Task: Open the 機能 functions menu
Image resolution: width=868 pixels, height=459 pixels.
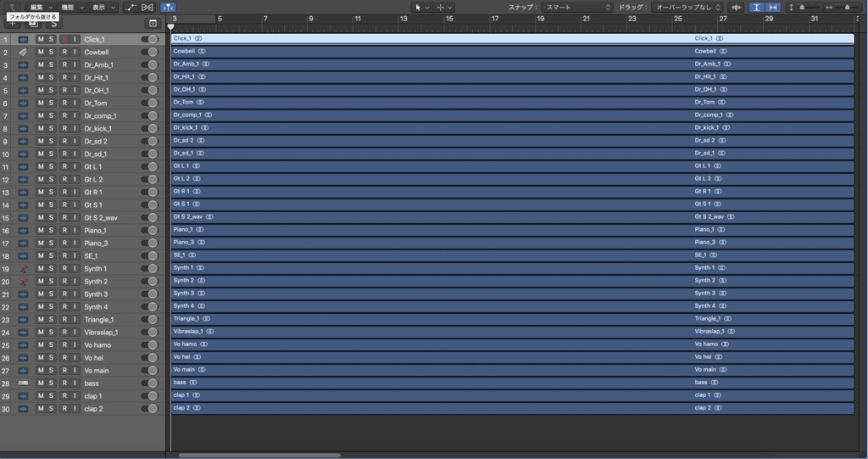Action: [72, 7]
